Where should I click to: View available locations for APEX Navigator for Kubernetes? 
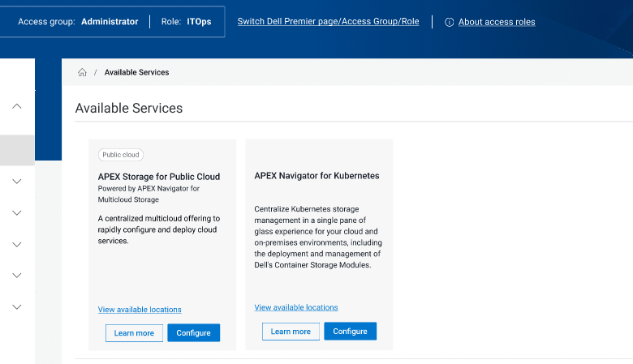tap(296, 307)
